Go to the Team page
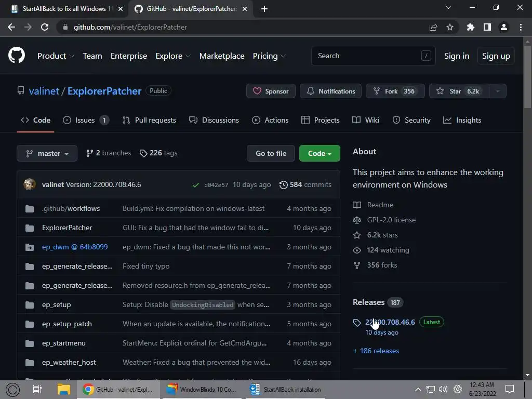Image resolution: width=532 pixels, height=399 pixels. point(92,56)
